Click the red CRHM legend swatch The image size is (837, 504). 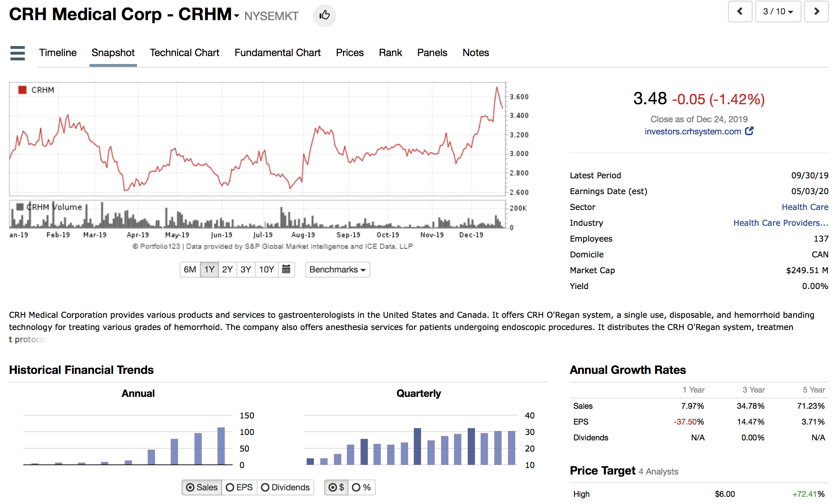pos(22,90)
